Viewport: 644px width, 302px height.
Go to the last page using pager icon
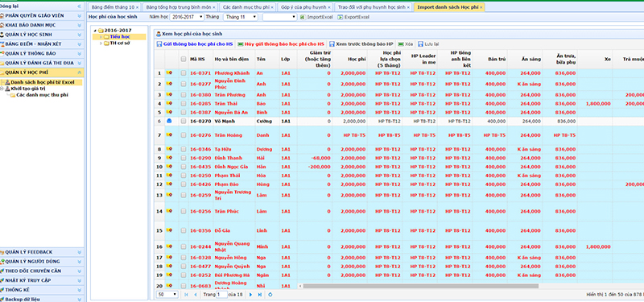(x=259, y=295)
